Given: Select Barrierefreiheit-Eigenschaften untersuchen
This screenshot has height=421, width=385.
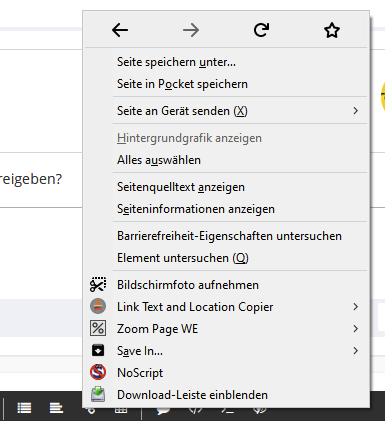Looking at the screenshot, I should 226,236.
